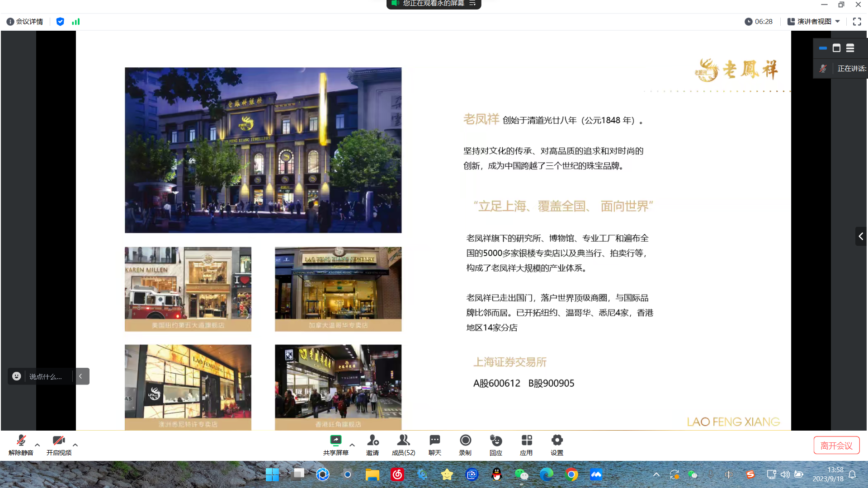Open Meeting Details info
868x488 pixels.
25,22
